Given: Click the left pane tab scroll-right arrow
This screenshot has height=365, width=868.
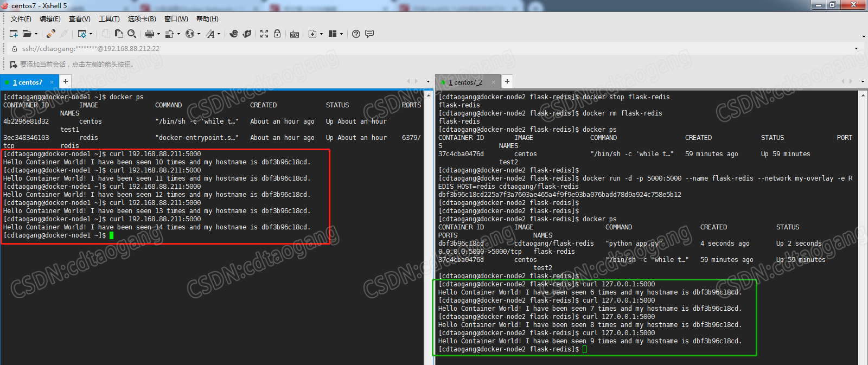Looking at the screenshot, I should point(416,81).
